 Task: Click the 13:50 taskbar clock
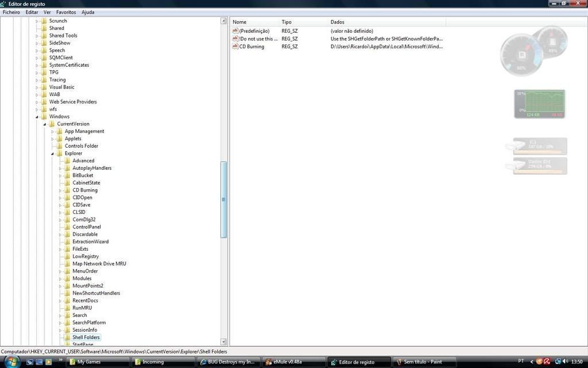pos(577,362)
